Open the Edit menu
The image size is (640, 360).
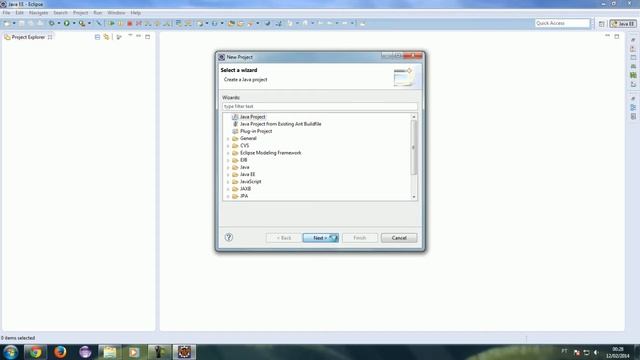20,13
